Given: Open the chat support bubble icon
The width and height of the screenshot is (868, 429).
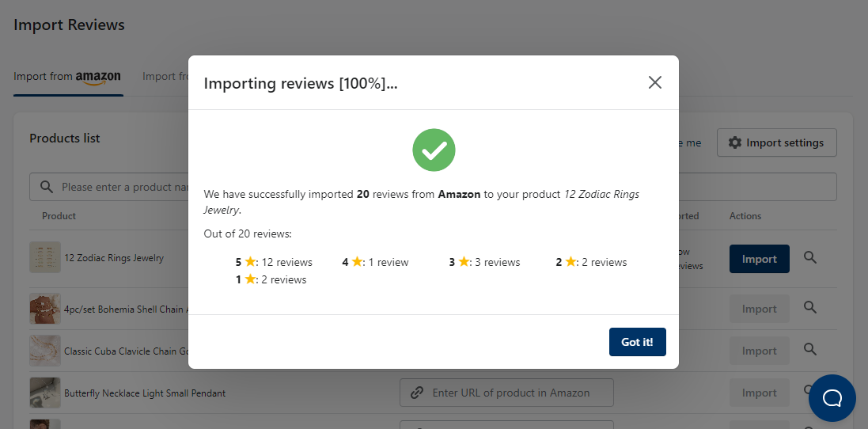Looking at the screenshot, I should coord(832,398).
